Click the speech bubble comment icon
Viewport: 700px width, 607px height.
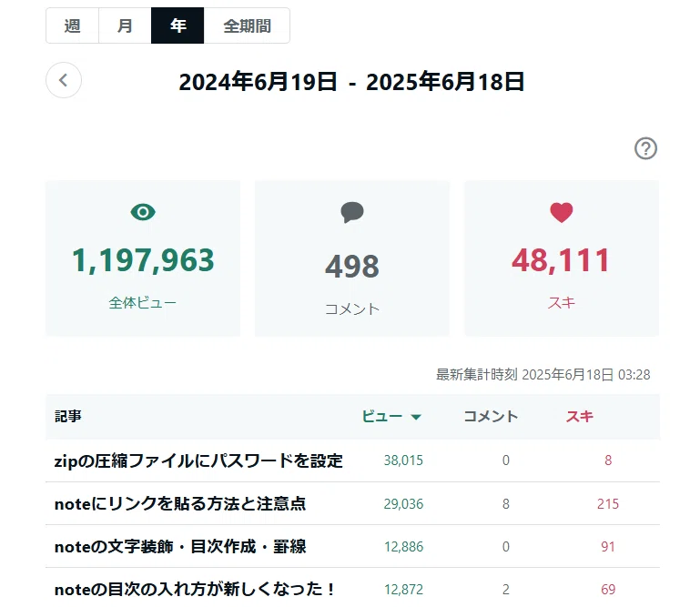[352, 212]
